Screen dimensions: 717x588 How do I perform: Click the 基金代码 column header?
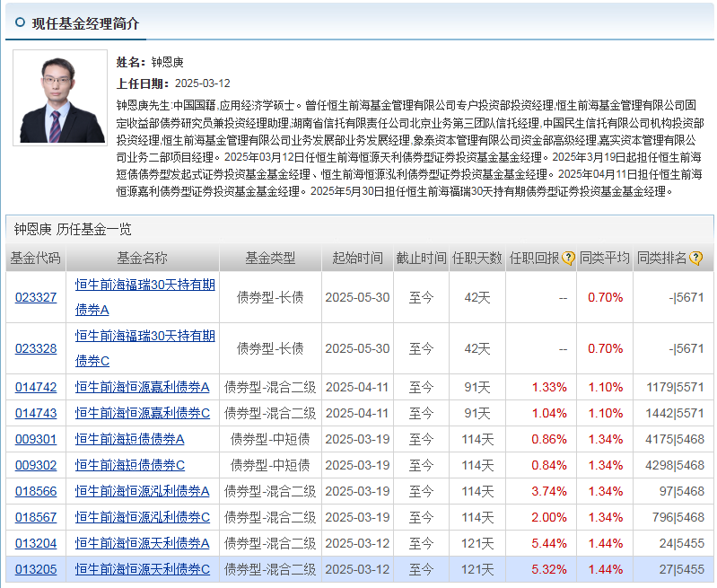[36, 258]
